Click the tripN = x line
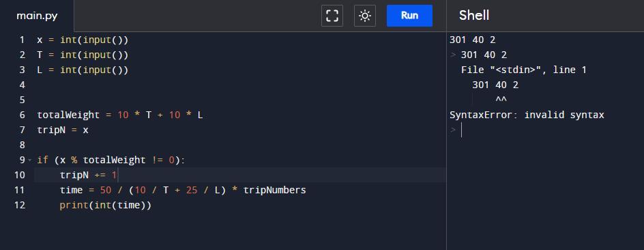 (x=63, y=130)
